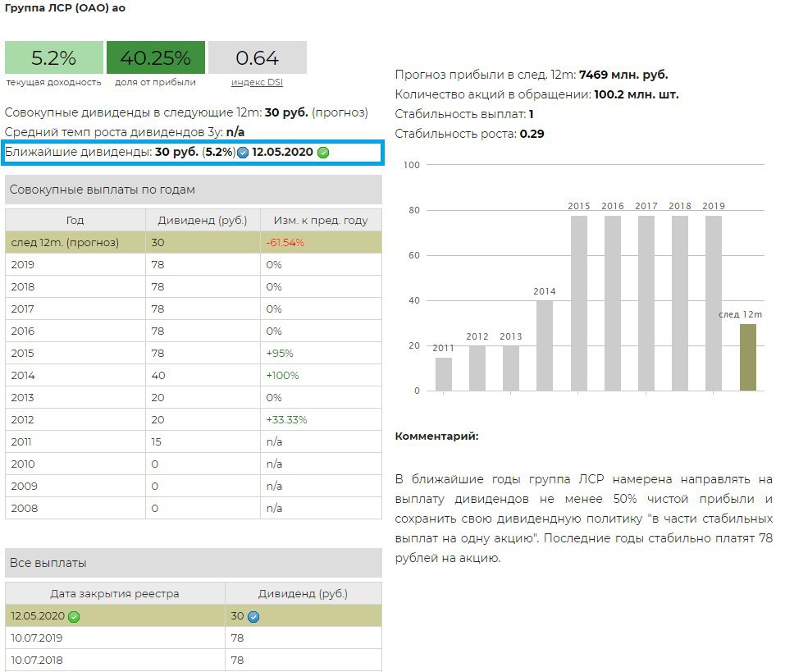Click Изм. к пред. году column header
Image resolution: width=785 pixels, height=672 pixels.
point(321,221)
